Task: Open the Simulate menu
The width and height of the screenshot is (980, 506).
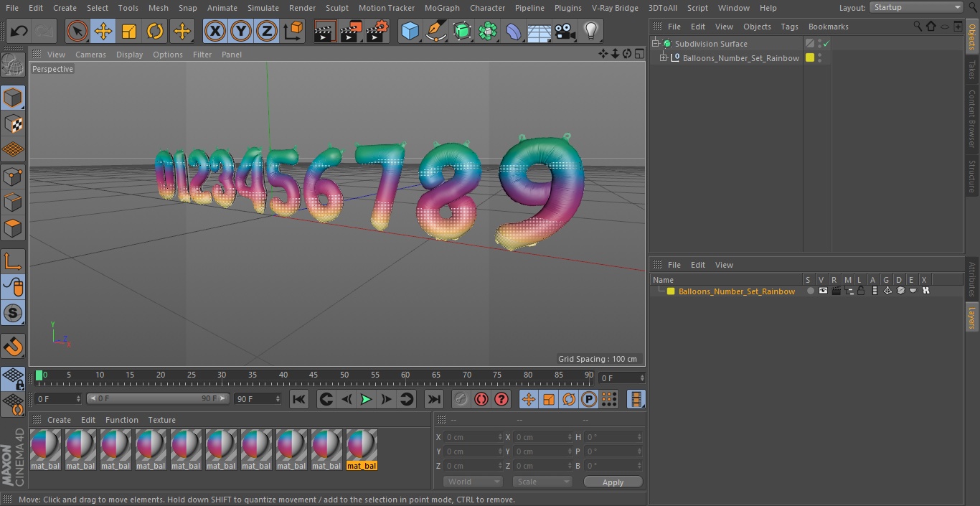Action: click(263, 8)
